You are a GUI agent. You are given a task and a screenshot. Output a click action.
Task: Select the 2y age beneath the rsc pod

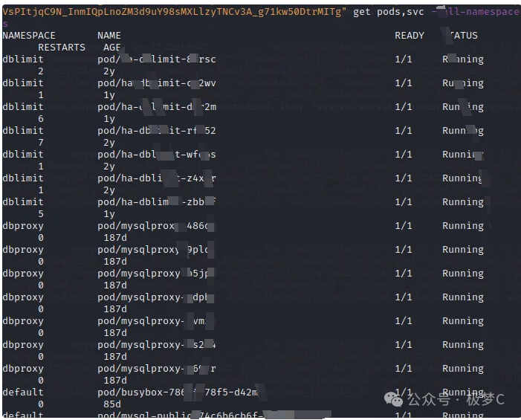[109, 71]
